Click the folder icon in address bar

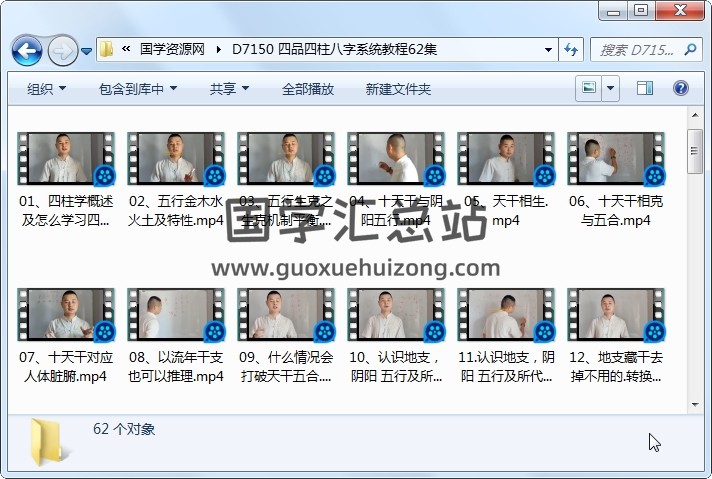click(107, 49)
